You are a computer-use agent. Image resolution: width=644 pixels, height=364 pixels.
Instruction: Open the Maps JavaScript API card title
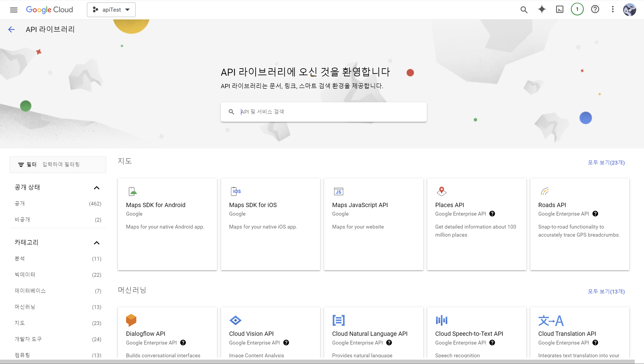click(x=360, y=205)
